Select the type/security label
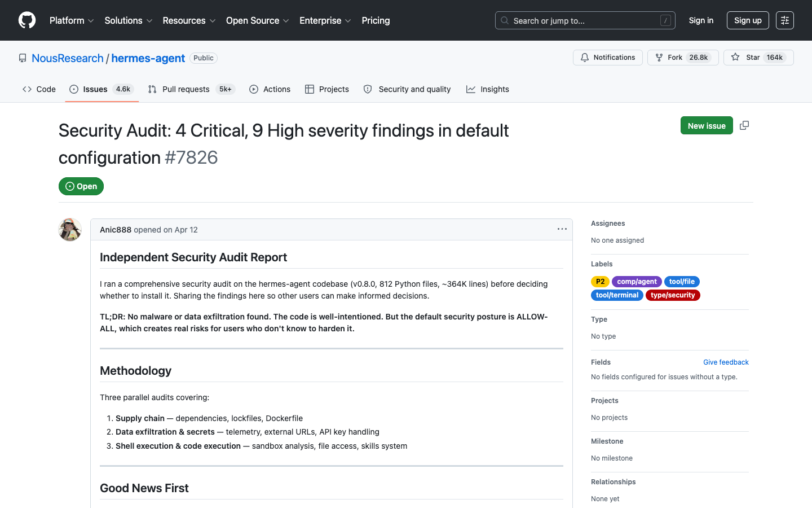This screenshot has height=508, width=812. point(673,295)
